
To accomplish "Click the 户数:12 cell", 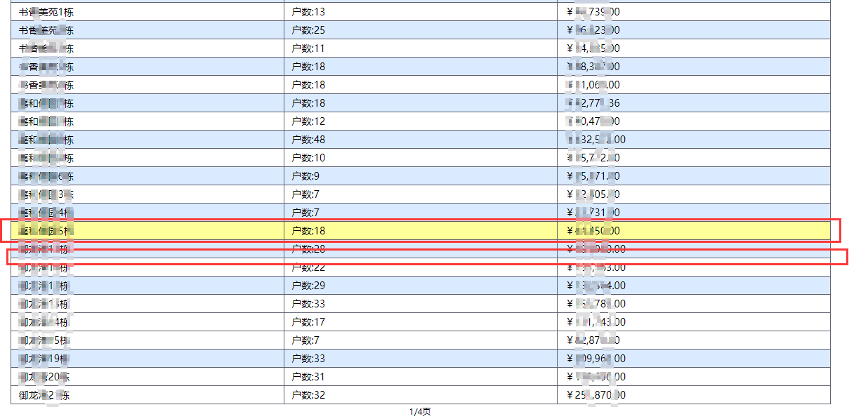I will [421, 121].
